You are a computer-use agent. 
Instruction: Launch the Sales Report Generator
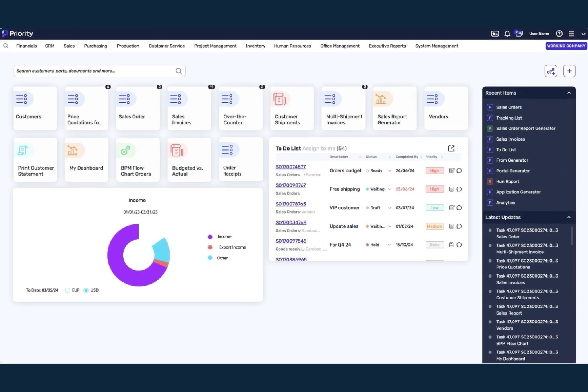tap(394, 108)
